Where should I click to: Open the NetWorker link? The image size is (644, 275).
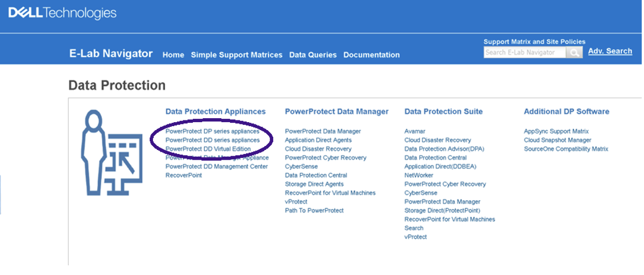pos(419,176)
